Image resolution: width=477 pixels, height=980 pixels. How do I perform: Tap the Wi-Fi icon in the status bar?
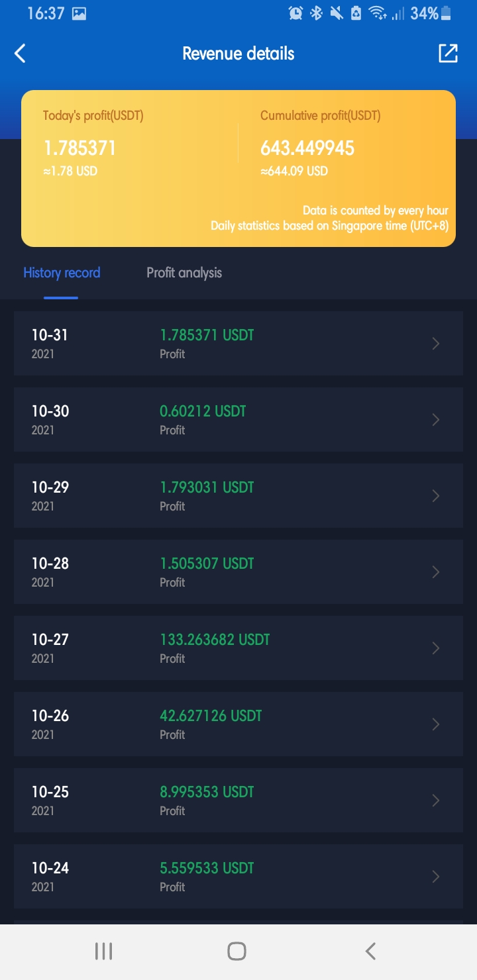(378, 13)
